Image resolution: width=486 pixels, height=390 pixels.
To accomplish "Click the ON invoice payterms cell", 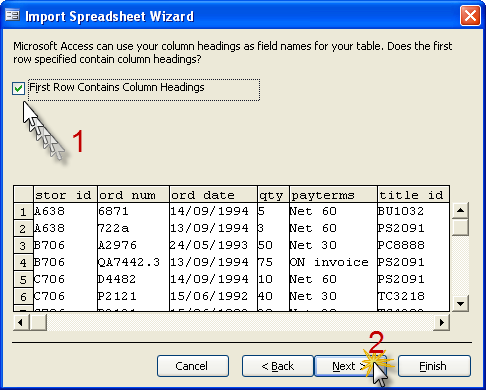I will coord(333,262).
